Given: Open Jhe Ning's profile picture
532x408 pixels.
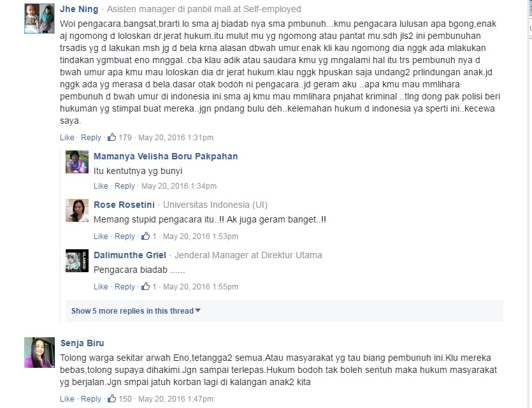Looking at the screenshot, I should click(x=40, y=18).
